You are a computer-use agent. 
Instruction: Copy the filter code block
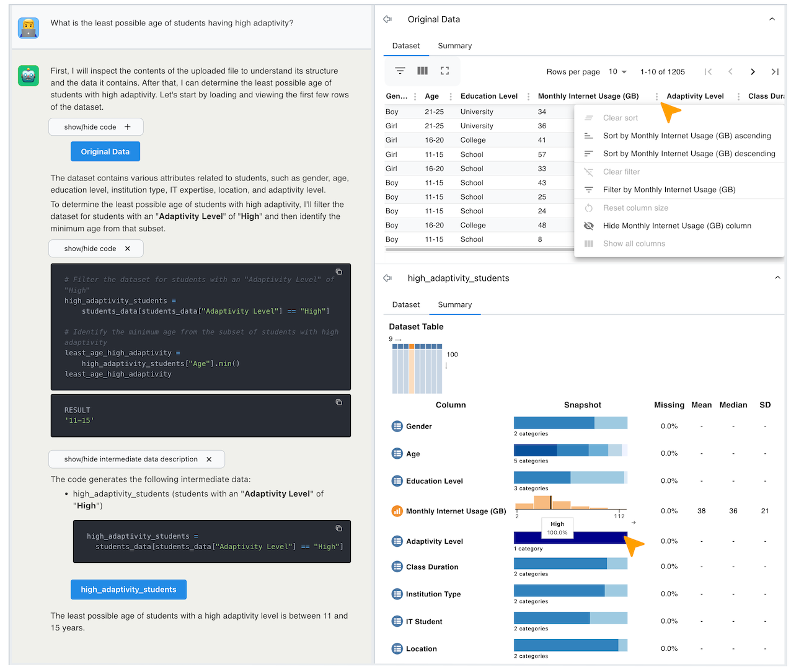point(338,272)
